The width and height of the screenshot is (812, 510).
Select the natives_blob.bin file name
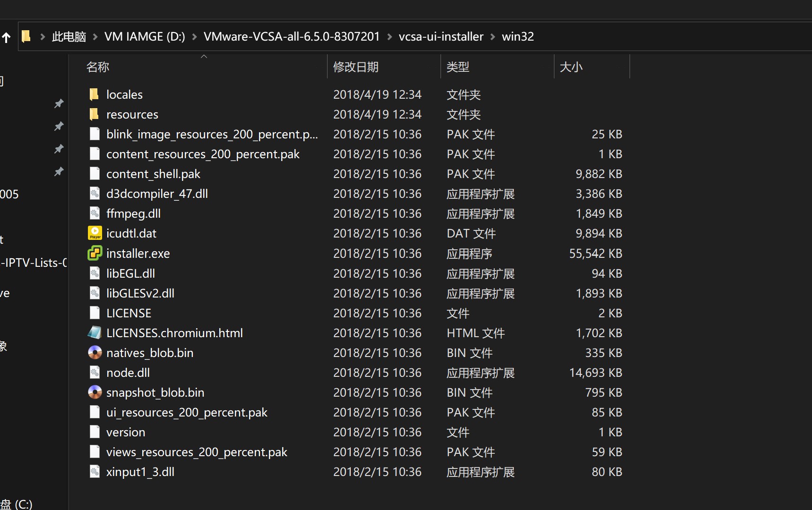[x=150, y=353]
